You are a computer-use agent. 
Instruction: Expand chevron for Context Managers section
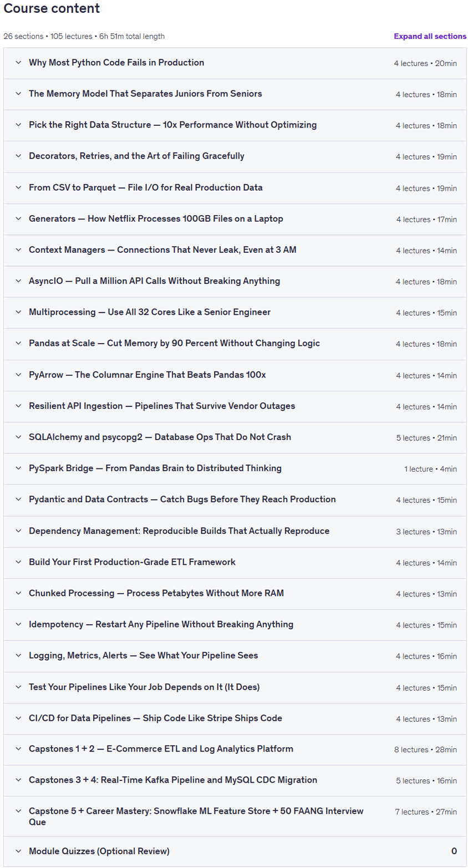coord(18,250)
